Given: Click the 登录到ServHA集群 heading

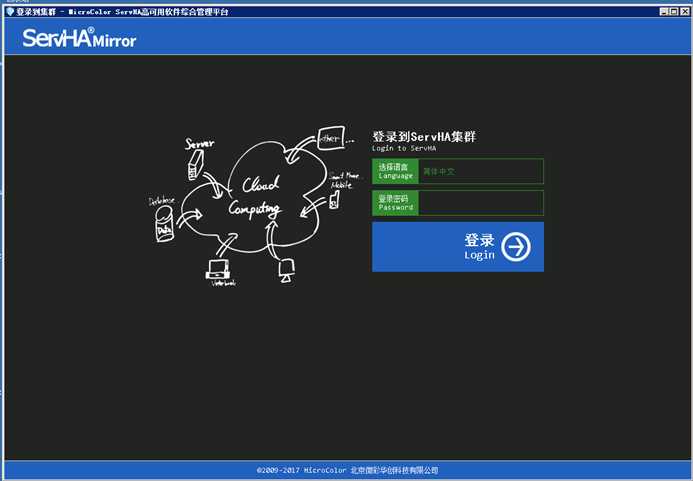Looking at the screenshot, I should 424,136.
